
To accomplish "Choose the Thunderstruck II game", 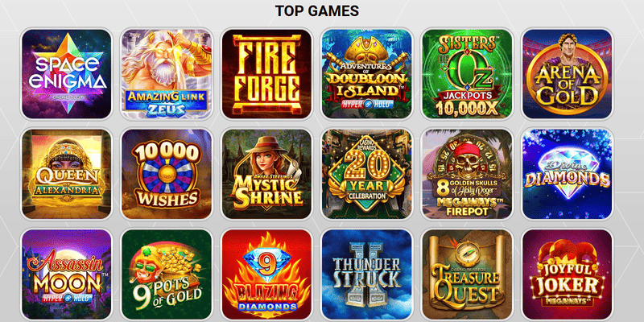I will tap(367, 275).
